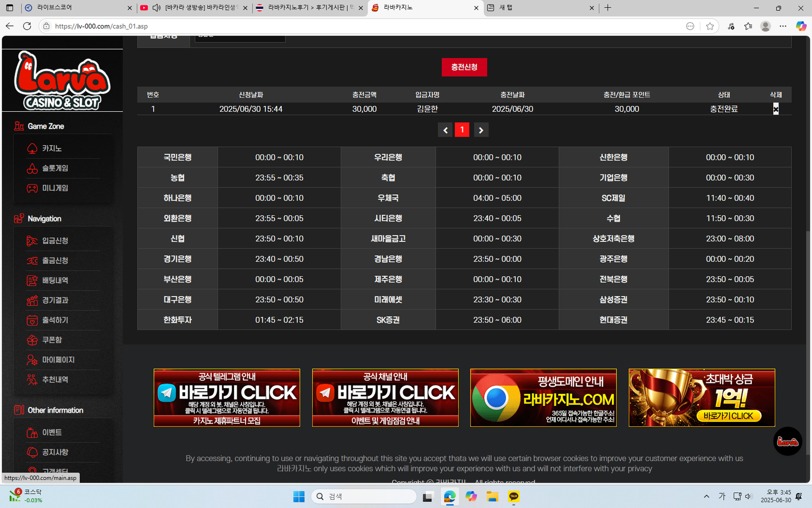Go to the 출금신청 page in the sidebar
This screenshot has height=508, width=812.
click(x=55, y=261)
